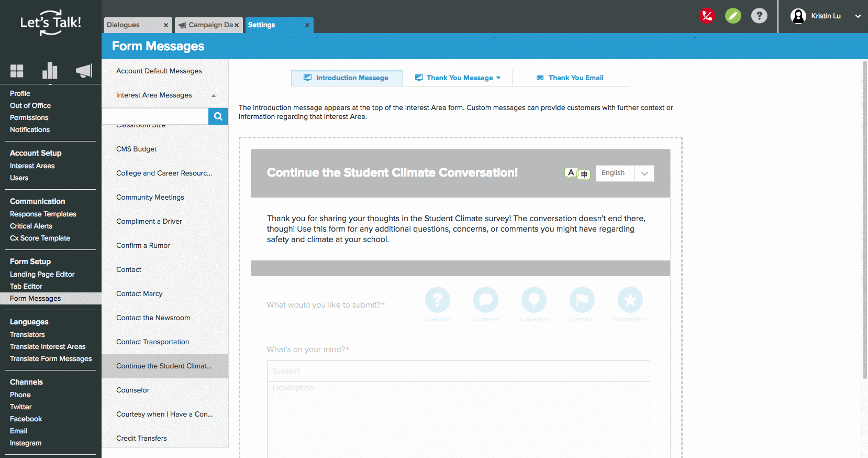Screen dimensions: 868x458
Task: Collapse the Interest Area Messages list
Action: [214, 95]
